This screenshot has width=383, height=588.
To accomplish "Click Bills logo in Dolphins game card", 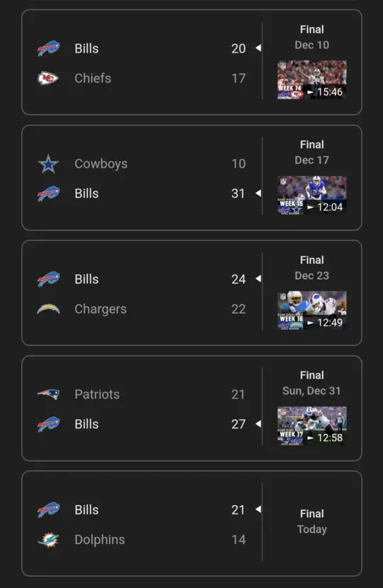I will coord(48,510).
